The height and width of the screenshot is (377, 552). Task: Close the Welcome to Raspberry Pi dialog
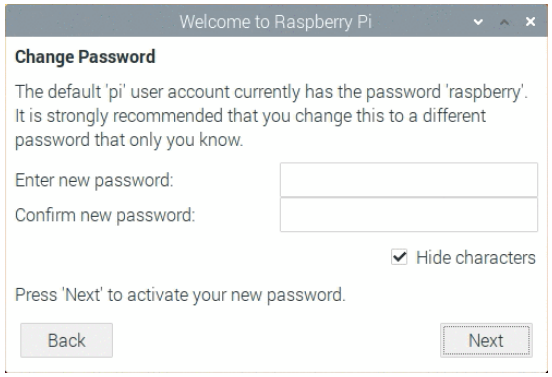point(530,22)
